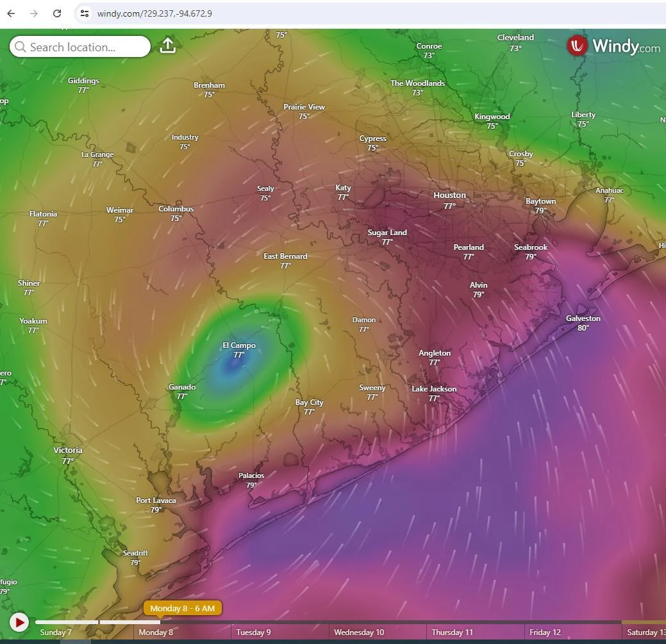The height and width of the screenshot is (644, 666).
Task: Click the share/upload location icon beside search
Action: click(x=167, y=45)
